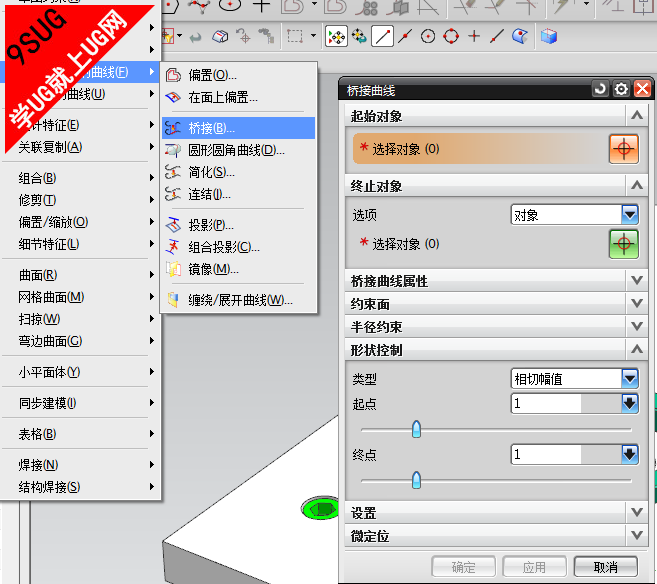This screenshot has height=584, width=657.
Task: Toggle End Point snap
Action: (x=383, y=36)
